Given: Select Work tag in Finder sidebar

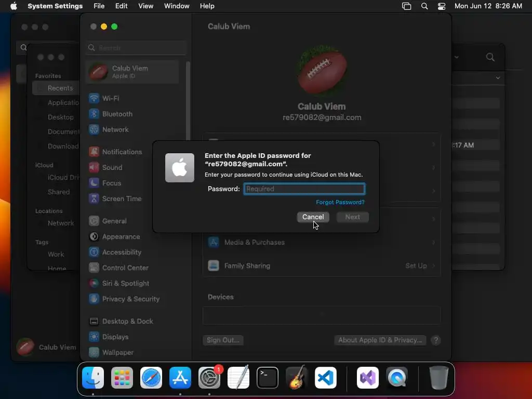Looking at the screenshot, I should click(56, 255).
